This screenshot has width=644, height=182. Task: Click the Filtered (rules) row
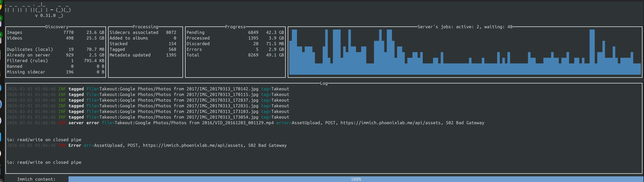pyautogui.click(x=55, y=61)
